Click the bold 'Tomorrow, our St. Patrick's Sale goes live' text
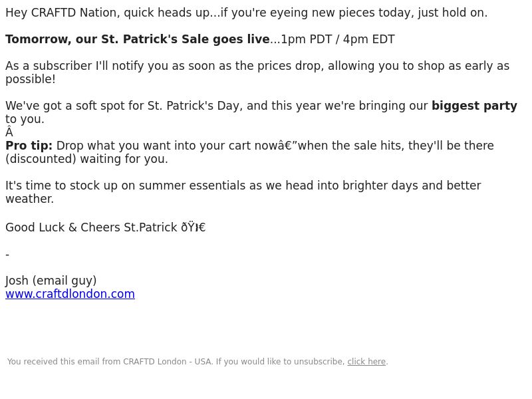Viewport: 532px width, 399px height. [x=138, y=39]
